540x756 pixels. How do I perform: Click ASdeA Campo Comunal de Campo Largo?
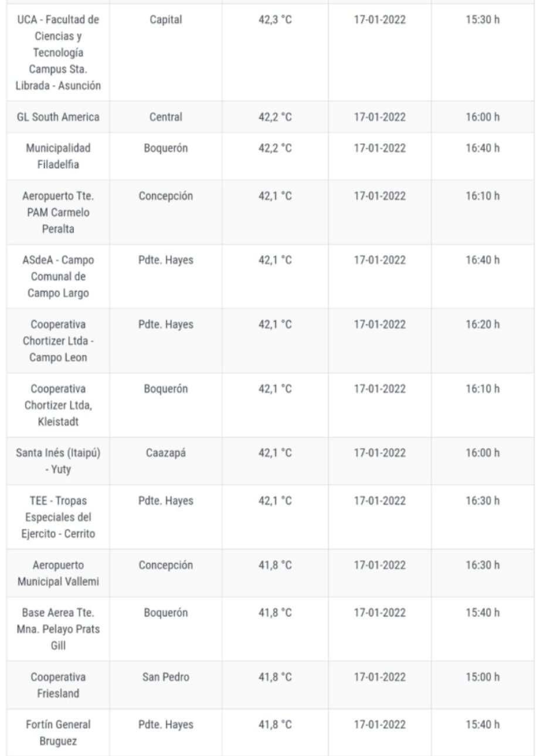[58, 276]
